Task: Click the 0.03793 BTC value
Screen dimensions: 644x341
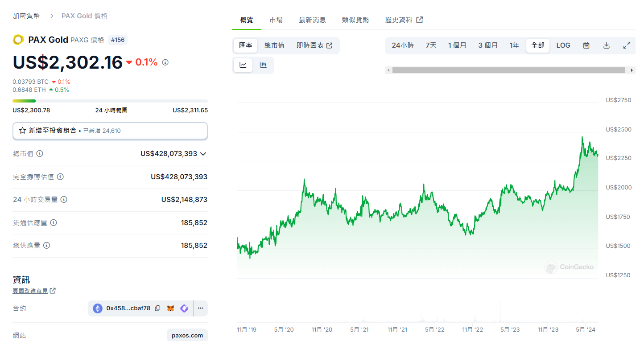Action: point(31,82)
